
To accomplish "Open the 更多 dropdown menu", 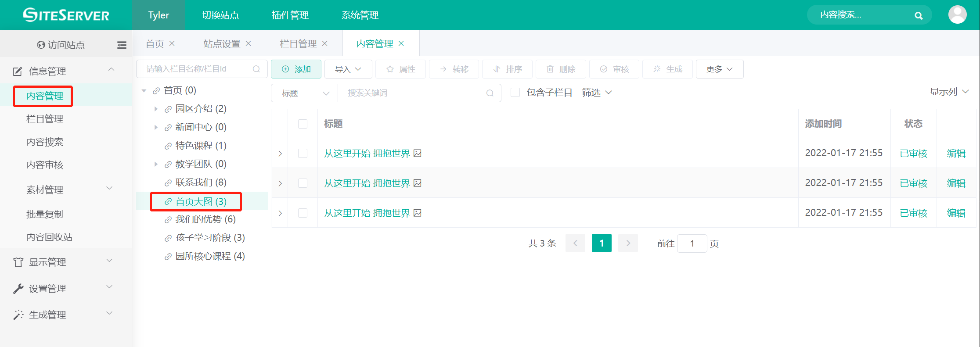I will click(x=719, y=69).
